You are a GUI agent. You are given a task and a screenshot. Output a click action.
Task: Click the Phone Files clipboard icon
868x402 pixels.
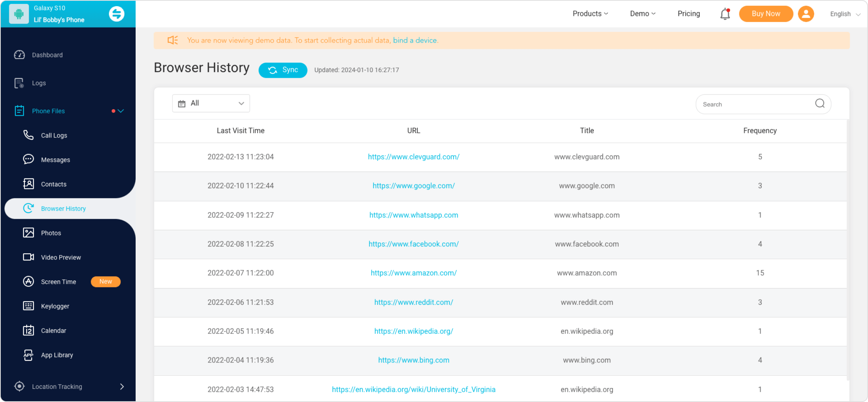pyautogui.click(x=19, y=111)
